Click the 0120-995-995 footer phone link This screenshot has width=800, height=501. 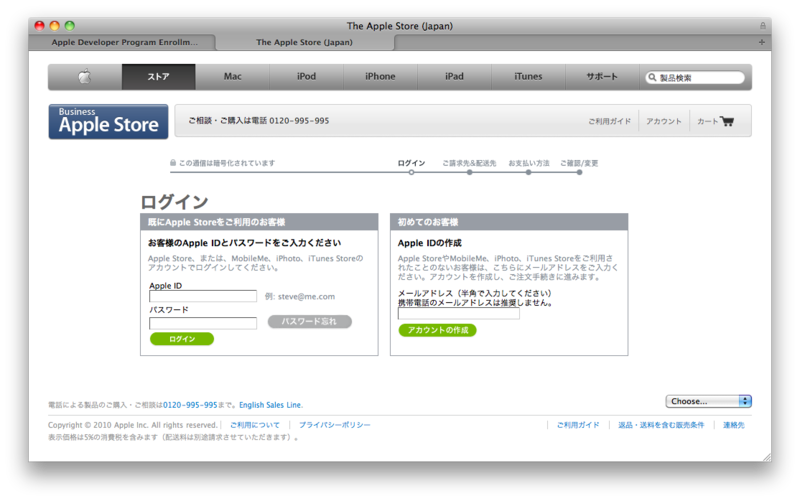pyautogui.click(x=190, y=405)
